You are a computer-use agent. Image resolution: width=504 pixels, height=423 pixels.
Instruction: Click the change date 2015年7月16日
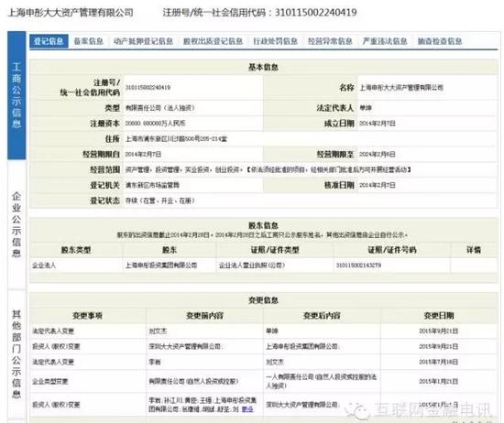(x=438, y=362)
